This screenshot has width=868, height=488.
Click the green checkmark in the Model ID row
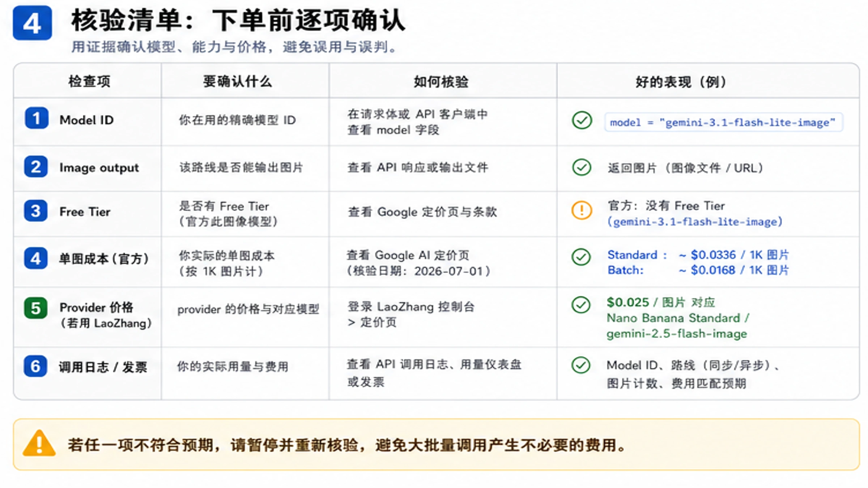[582, 120]
